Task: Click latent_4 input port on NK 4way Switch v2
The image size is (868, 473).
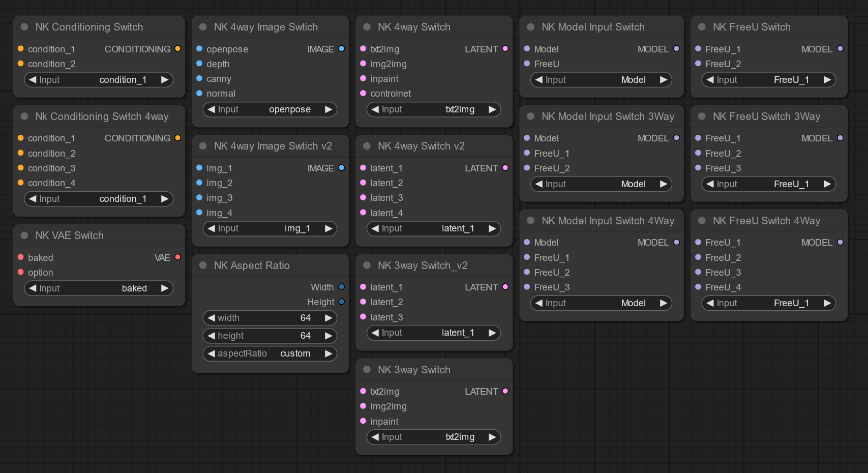Action: pyautogui.click(x=363, y=213)
